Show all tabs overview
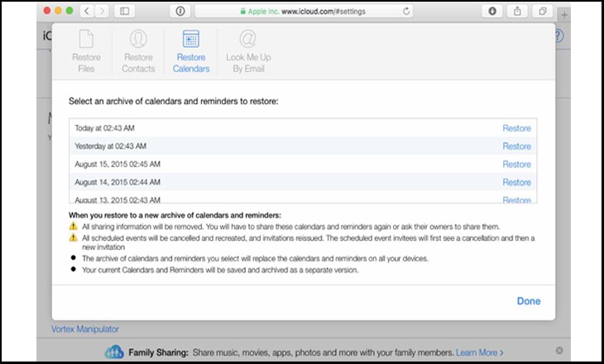The width and height of the screenshot is (604, 364). point(543,12)
